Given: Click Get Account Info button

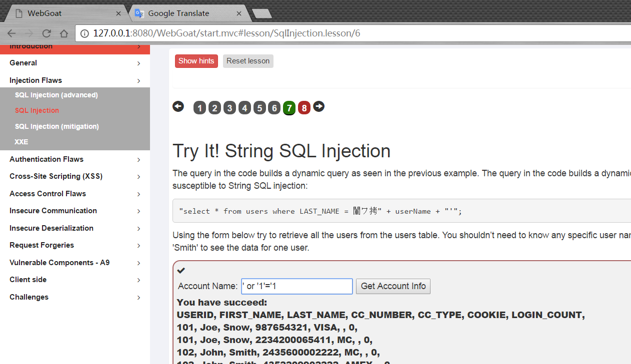Looking at the screenshot, I should [x=393, y=286].
